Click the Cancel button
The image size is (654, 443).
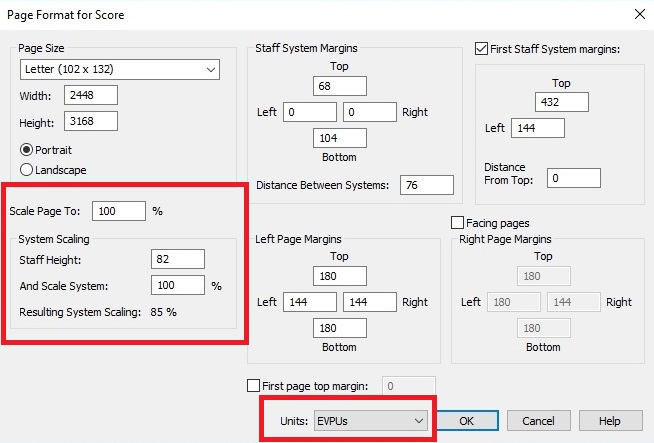pyautogui.click(x=538, y=421)
